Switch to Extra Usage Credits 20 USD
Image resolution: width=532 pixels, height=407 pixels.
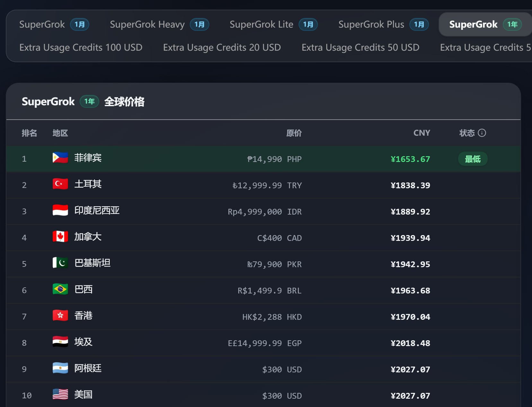tap(222, 47)
